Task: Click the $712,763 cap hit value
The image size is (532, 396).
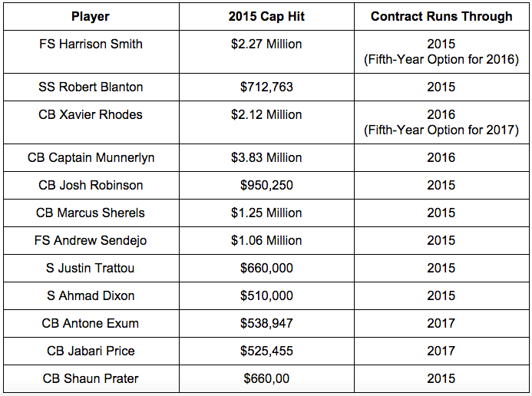Action: (266, 87)
